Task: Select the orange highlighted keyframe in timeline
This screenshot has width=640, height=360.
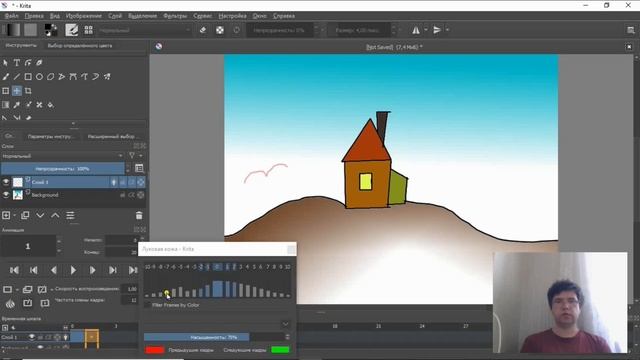Action: pos(92,338)
